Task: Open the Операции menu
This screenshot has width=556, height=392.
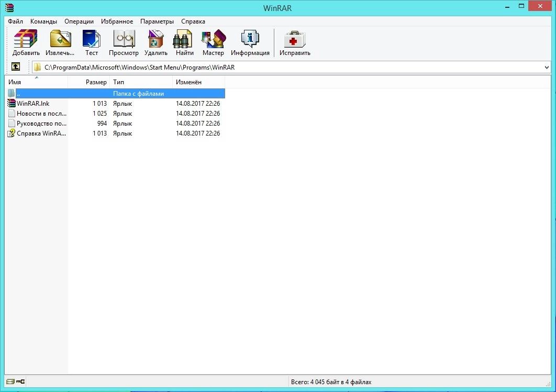Action: tap(79, 21)
